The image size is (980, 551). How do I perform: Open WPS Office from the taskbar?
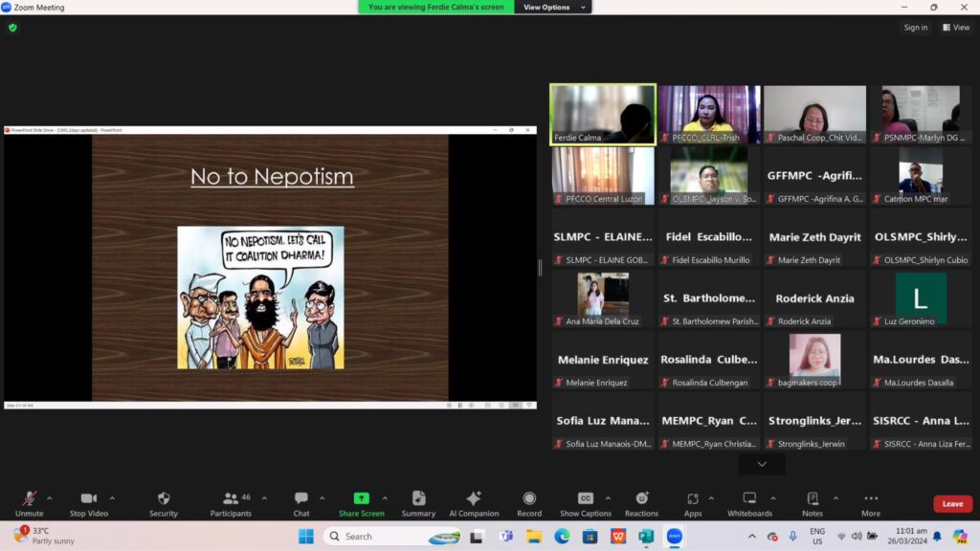pyautogui.click(x=618, y=536)
